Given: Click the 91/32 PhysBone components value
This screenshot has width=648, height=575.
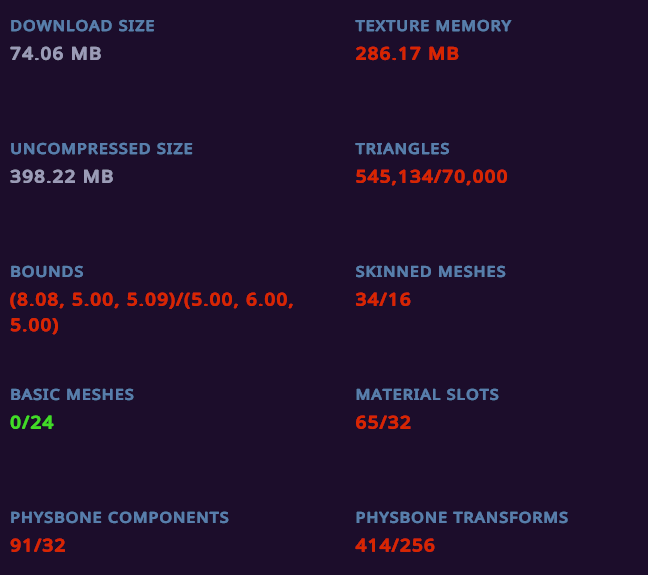Looking at the screenshot, I should 38,545.
